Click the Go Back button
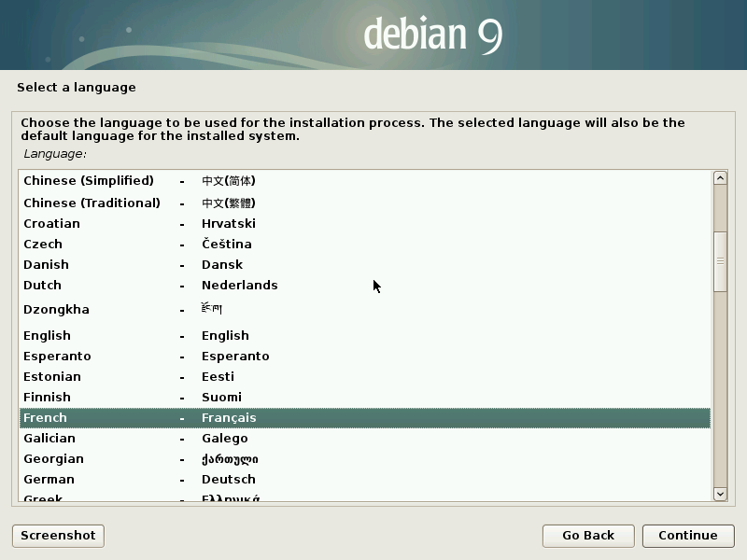 [588, 536]
